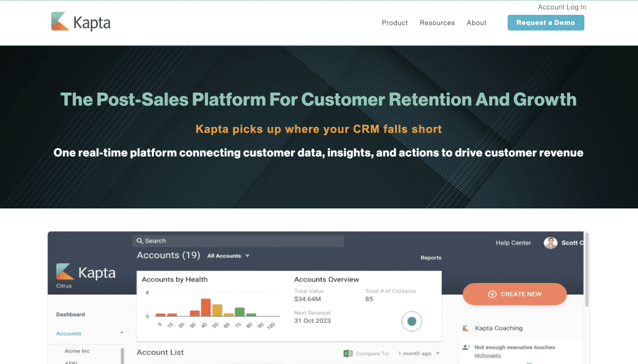
Task: Open the Account Log In link
Action: (x=562, y=7)
